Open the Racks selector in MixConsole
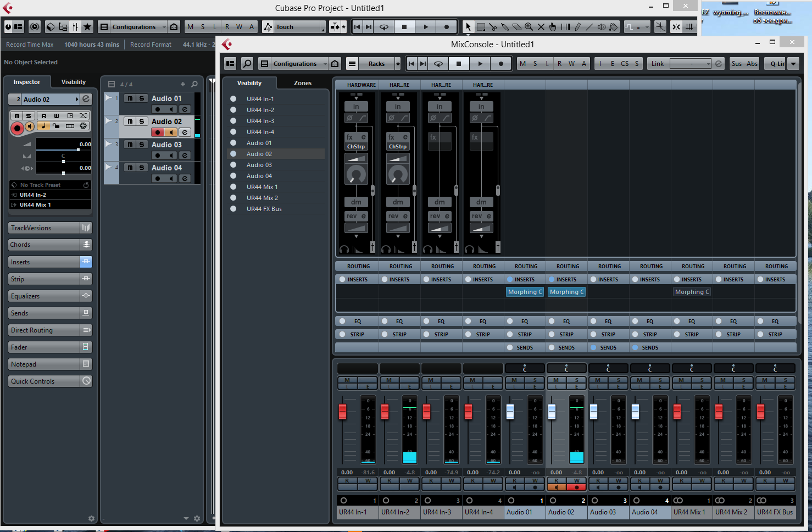This screenshot has height=532, width=812. pos(377,64)
